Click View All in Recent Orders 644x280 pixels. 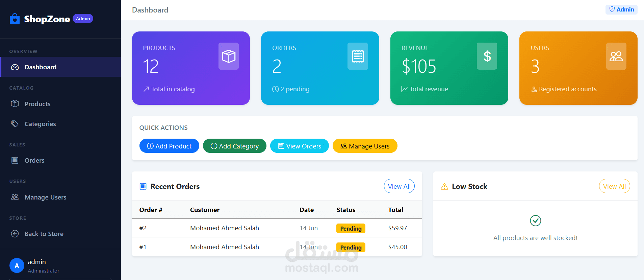pos(399,186)
